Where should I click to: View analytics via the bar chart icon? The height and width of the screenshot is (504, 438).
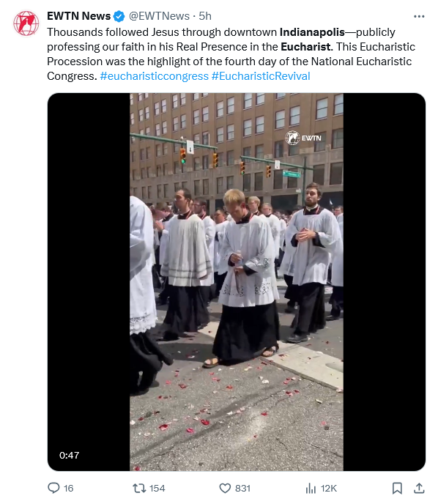(311, 488)
